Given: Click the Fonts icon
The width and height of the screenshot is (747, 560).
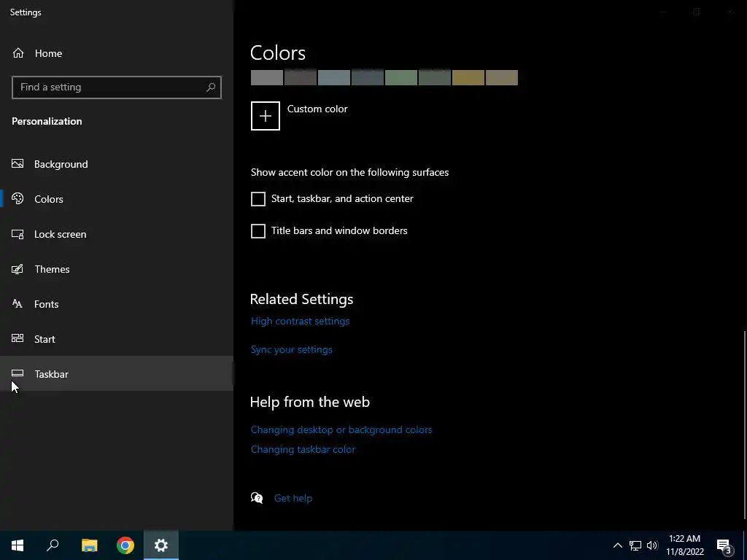Looking at the screenshot, I should pyautogui.click(x=18, y=304).
